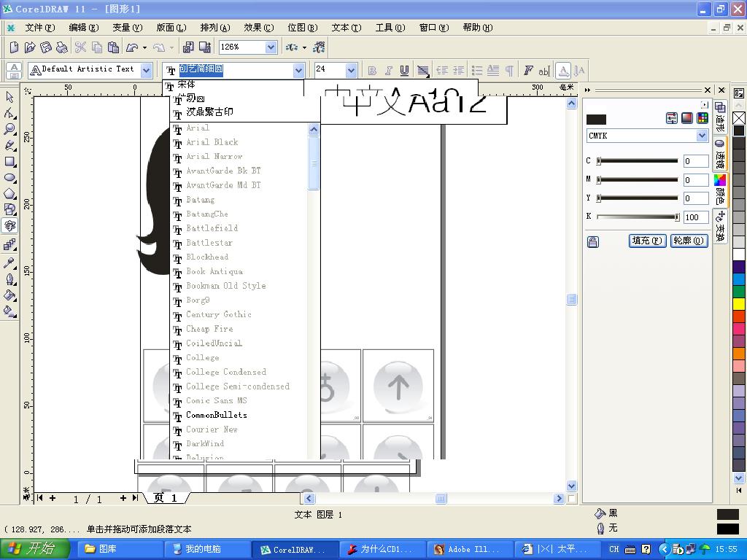This screenshot has height=560, width=747.
Task: Toggle bulleted list formatting
Action: pyautogui.click(x=477, y=71)
